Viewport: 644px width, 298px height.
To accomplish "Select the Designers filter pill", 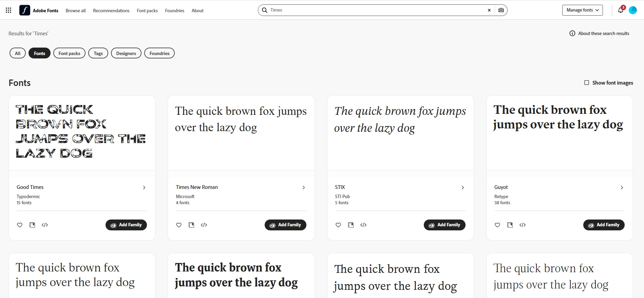I will 126,53.
